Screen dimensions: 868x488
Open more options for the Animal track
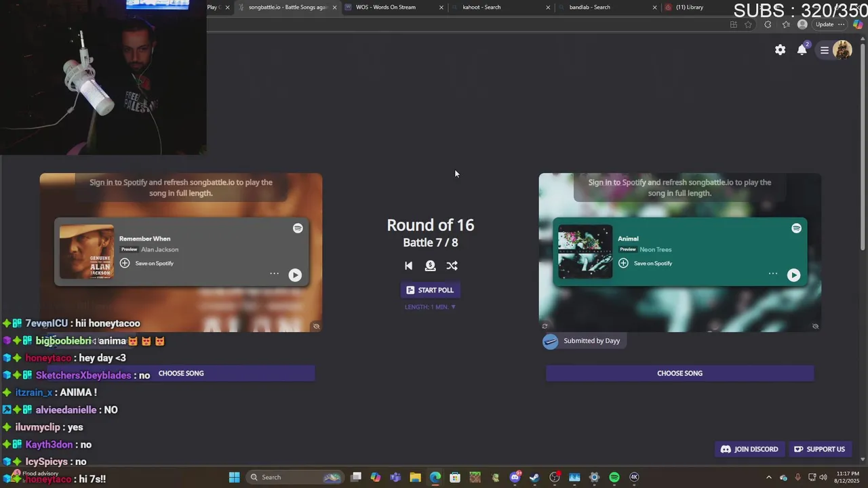[772, 274]
